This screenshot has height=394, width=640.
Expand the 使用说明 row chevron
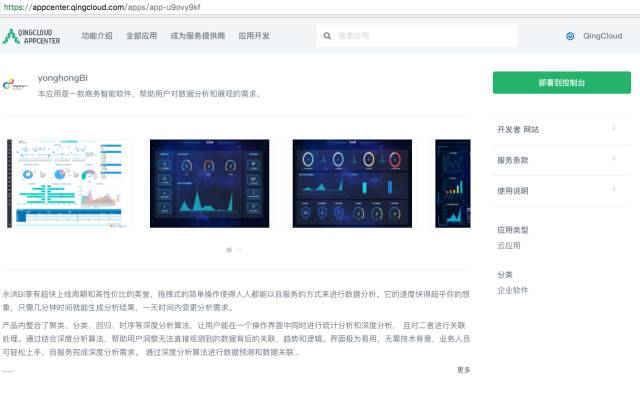point(613,189)
